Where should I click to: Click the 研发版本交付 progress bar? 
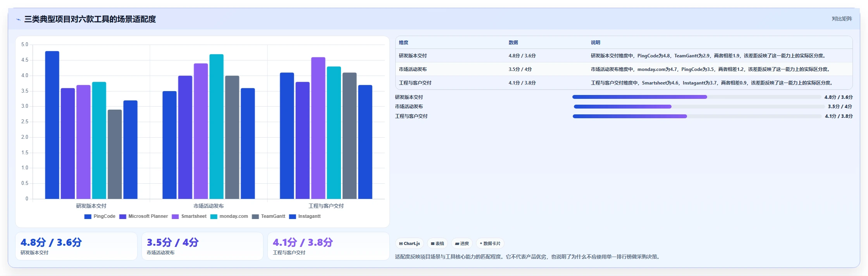pyautogui.click(x=697, y=97)
